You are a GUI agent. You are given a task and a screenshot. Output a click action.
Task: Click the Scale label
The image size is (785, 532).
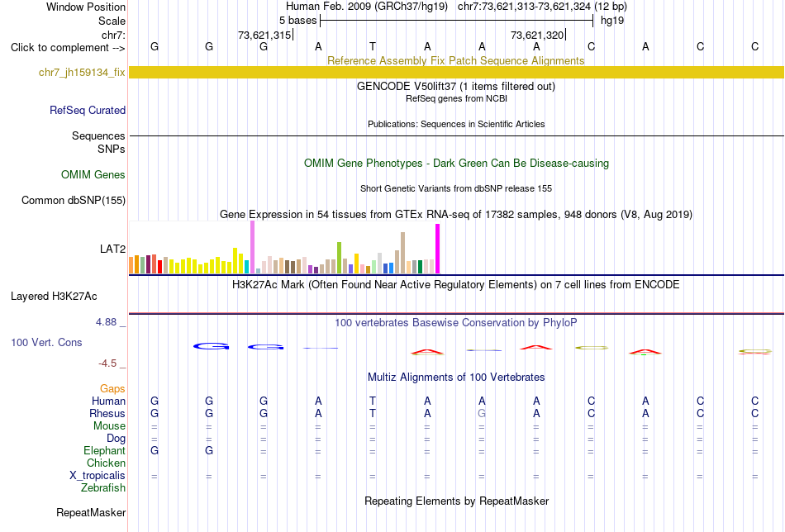pos(112,21)
